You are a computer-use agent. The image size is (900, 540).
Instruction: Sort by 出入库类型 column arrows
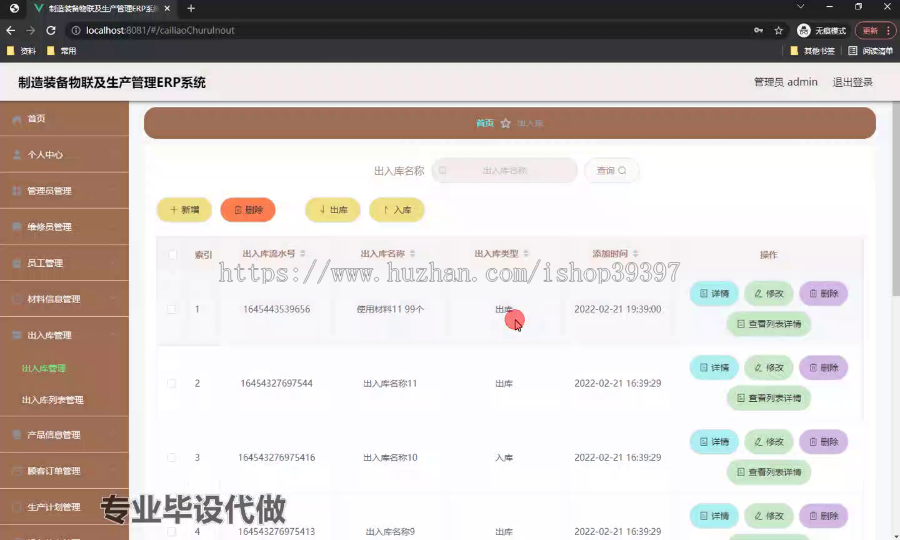point(526,254)
